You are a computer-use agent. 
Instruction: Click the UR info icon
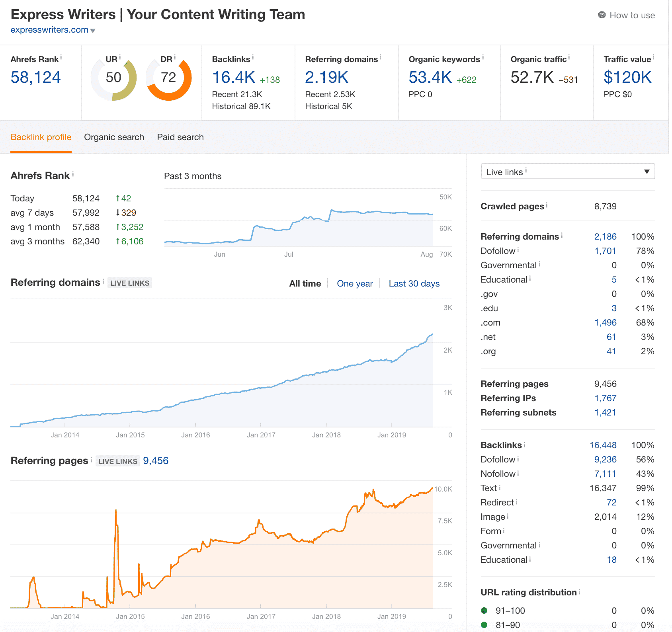120,57
